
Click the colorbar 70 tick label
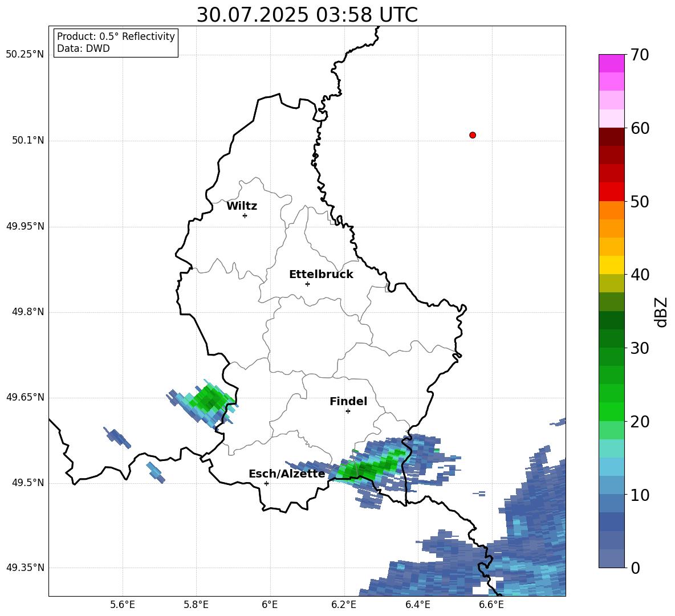pyautogui.click(x=640, y=55)
